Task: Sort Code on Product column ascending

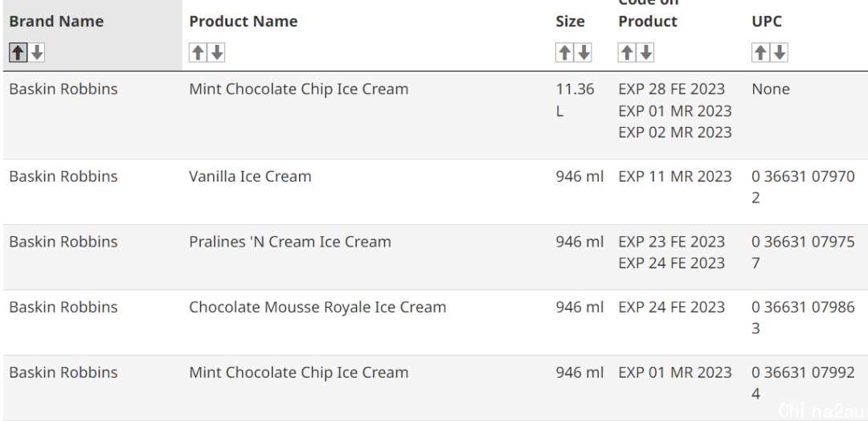Action: 627,52
